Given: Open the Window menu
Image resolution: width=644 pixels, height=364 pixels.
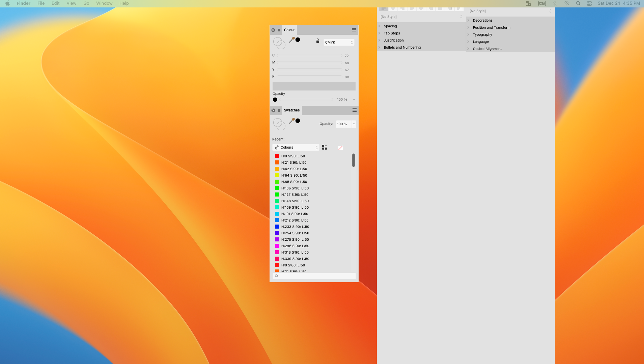Looking at the screenshot, I should [x=104, y=3].
